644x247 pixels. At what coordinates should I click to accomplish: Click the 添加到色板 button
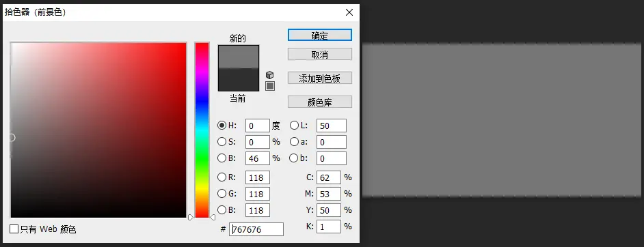319,78
